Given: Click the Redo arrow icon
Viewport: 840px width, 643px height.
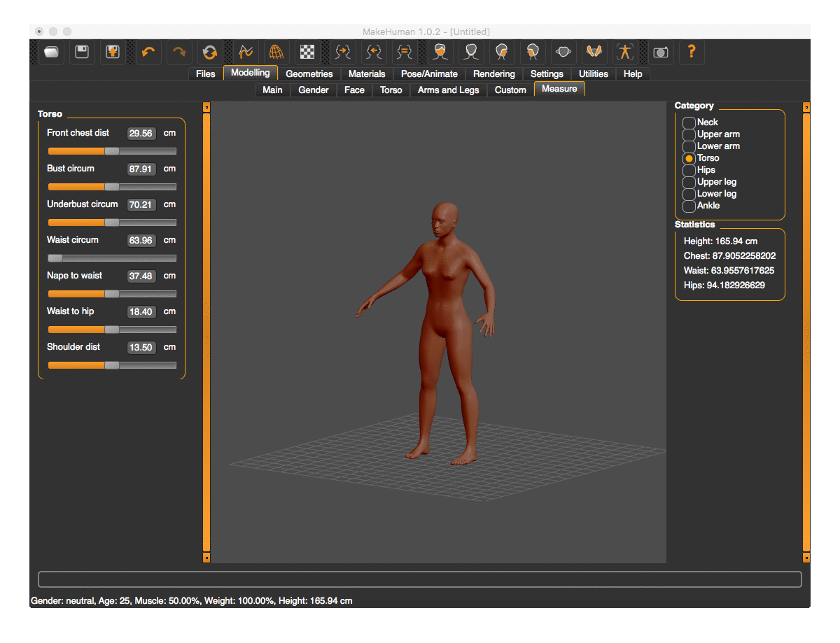Looking at the screenshot, I should click(x=178, y=52).
